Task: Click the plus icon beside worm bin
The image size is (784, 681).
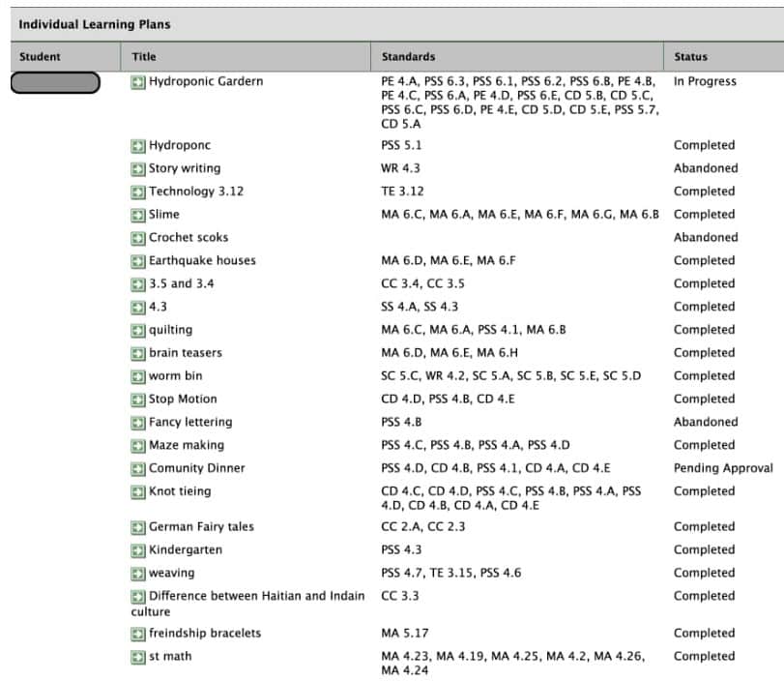Action: click(x=138, y=376)
